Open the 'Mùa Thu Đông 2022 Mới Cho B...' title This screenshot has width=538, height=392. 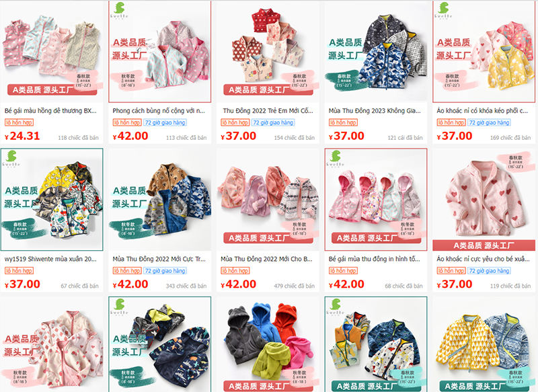point(266,259)
